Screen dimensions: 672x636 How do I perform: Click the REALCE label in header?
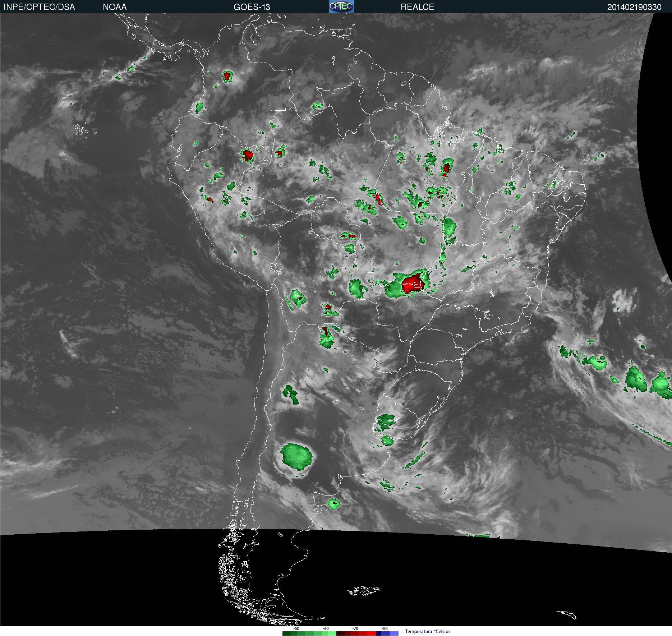pyautogui.click(x=417, y=7)
